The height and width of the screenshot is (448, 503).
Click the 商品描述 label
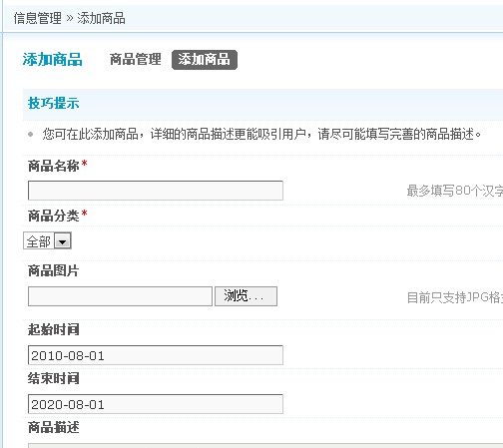54,427
